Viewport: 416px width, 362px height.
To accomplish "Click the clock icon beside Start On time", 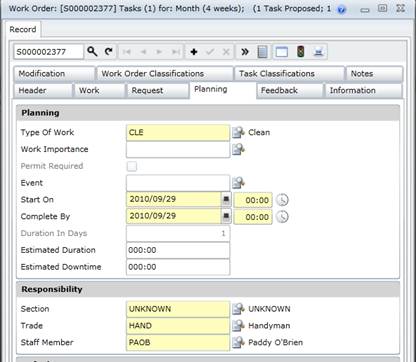I will pyautogui.click(x=283, y=200).
